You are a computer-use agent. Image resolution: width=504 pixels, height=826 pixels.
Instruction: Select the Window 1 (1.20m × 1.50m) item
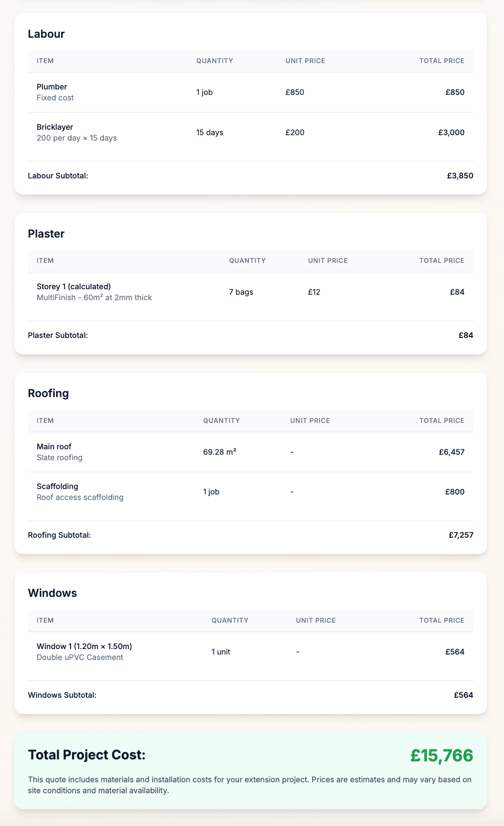point(84,646)
